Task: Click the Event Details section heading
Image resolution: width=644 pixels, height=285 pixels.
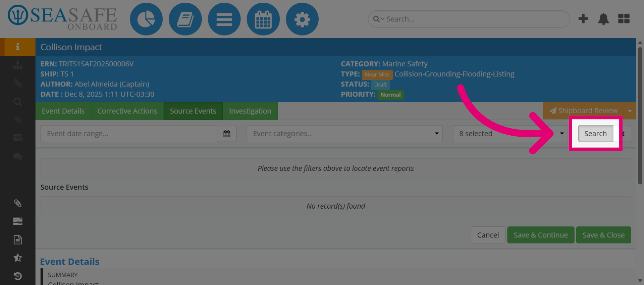Action: [70, 262]
